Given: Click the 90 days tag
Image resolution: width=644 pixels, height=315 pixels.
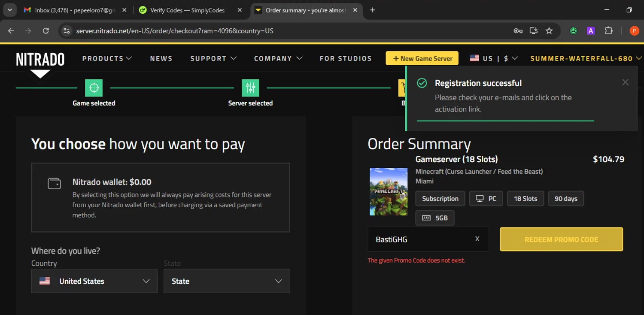Looking at the screenshot, I should coord(566,199).
